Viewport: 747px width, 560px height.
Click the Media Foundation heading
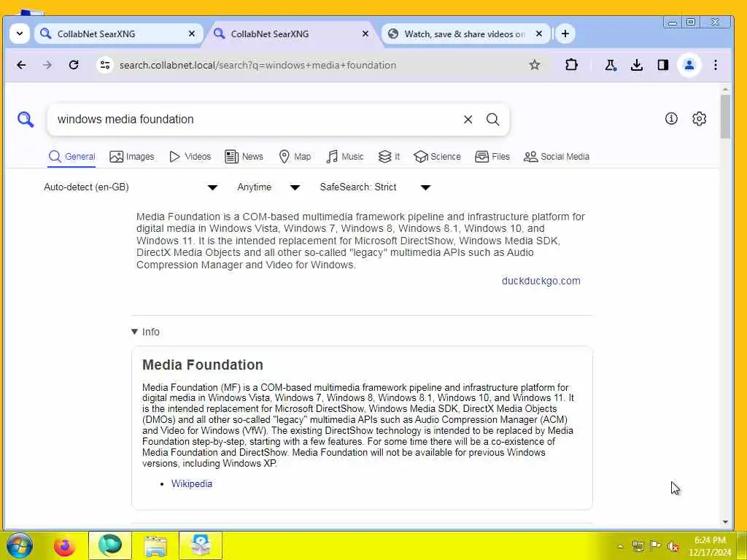203,365
